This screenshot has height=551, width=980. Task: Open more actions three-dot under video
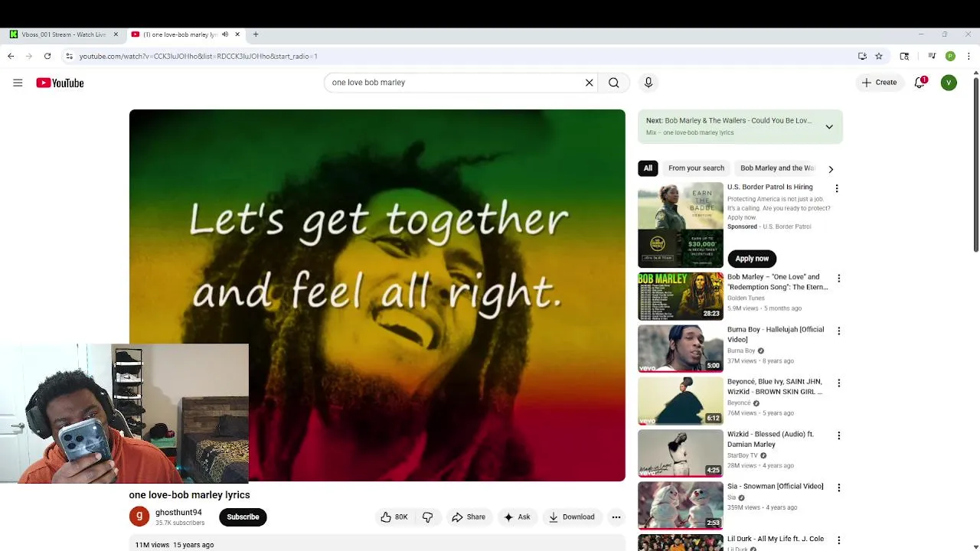click(x=616, y=517)
